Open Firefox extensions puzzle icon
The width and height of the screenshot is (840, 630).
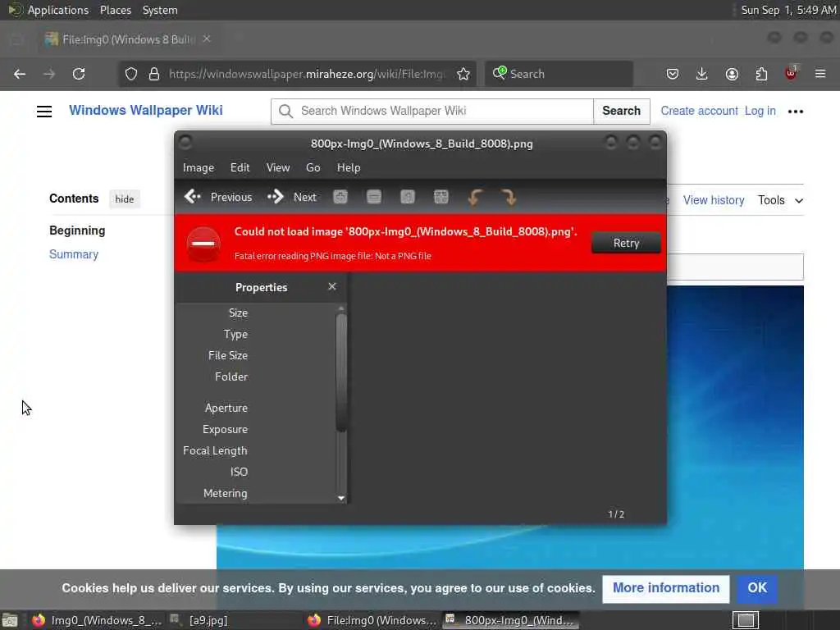click(x=761, y=74)
